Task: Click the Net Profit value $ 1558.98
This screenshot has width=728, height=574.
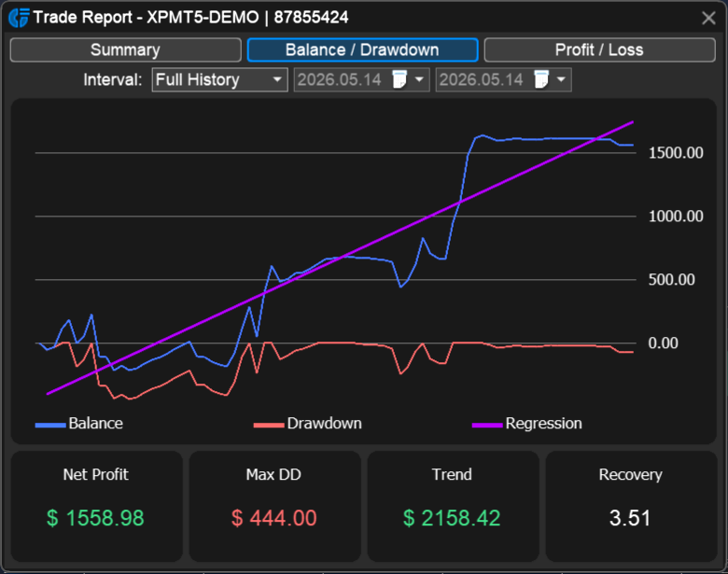Action: point(95,518)
